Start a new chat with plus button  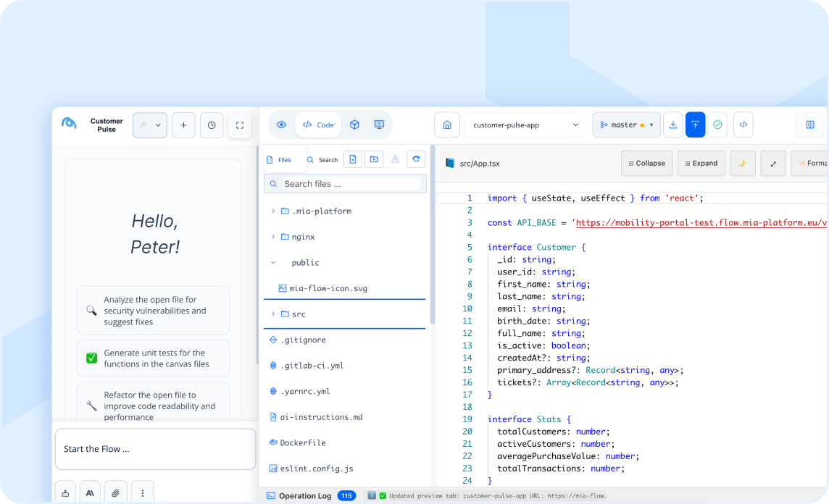click(183, 125)
